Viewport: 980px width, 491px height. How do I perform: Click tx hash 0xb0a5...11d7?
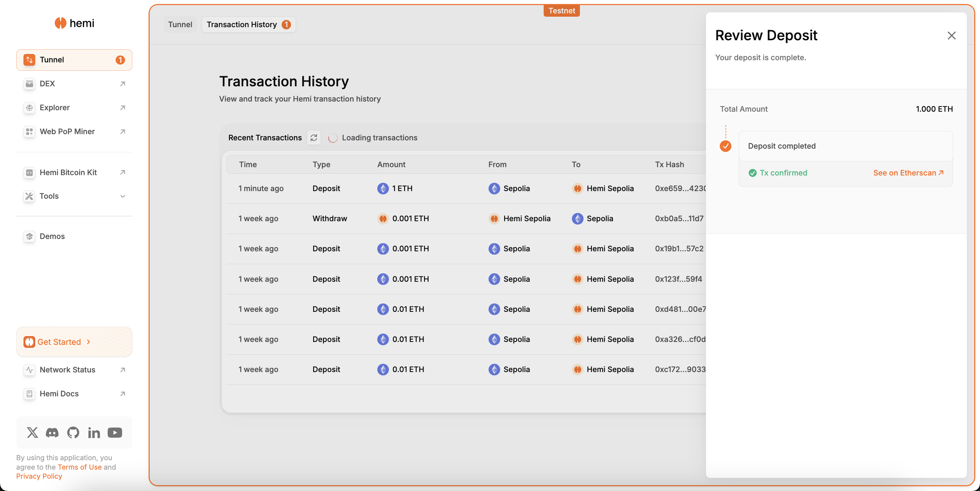coord(679,218)
